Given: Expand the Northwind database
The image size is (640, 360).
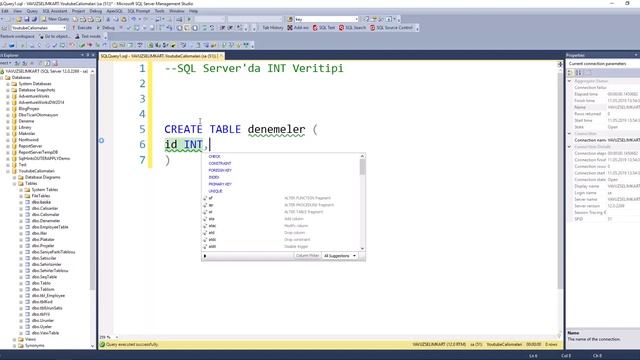Looking at the screenshot, I should point(8,140).
